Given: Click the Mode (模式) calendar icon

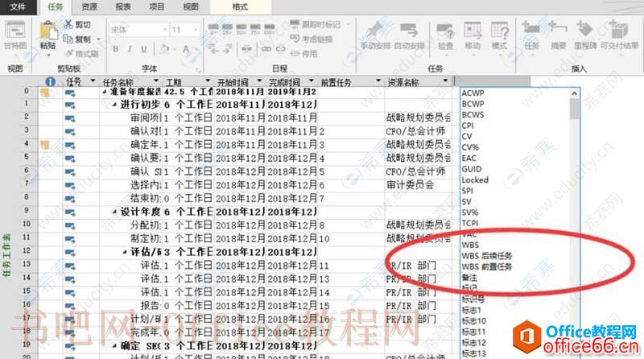Looking at the screenshot, I should [500, 31].
